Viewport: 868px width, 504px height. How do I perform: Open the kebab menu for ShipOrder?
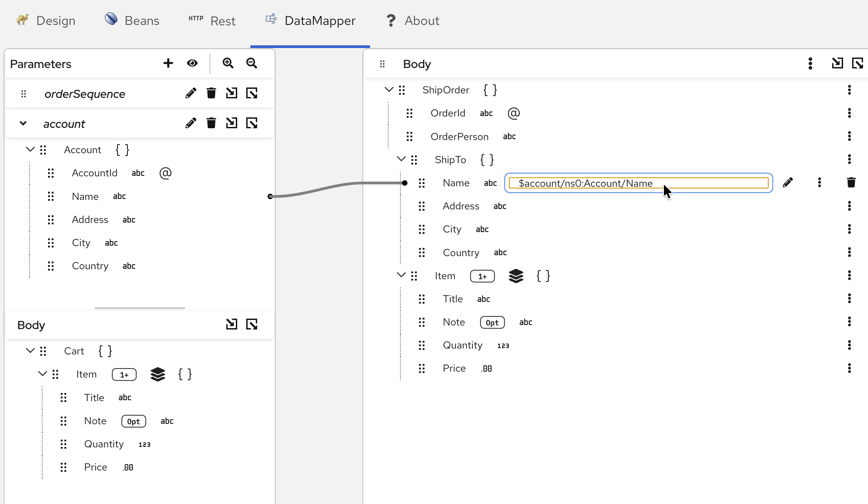[x=850, y=90]
